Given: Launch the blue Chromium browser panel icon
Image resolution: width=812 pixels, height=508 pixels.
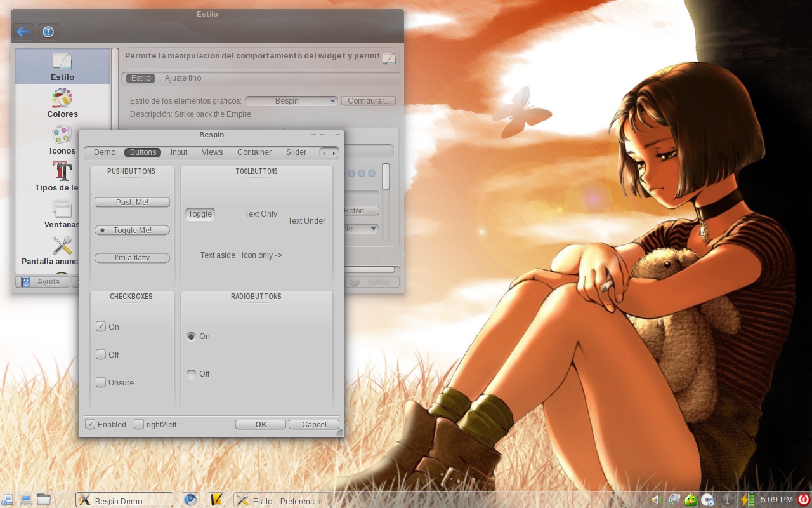Looking at the screenshot, I should pos(190,500).
